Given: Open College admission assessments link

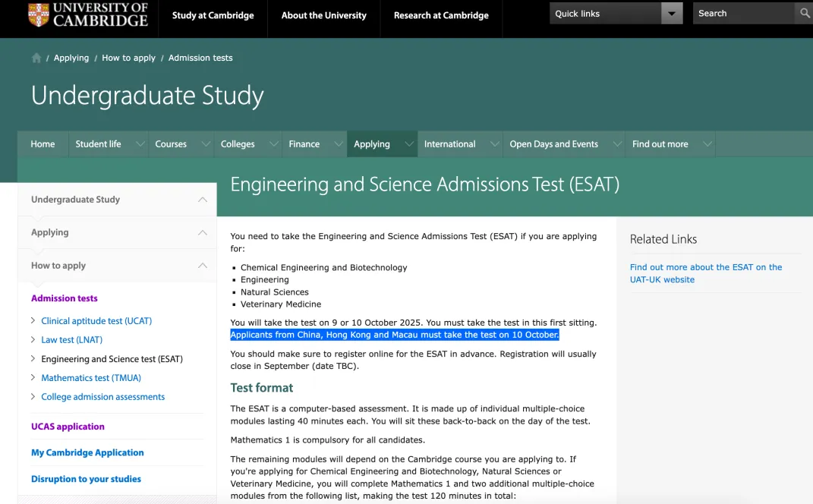Looking at the screenshot, I should (102, 397).
